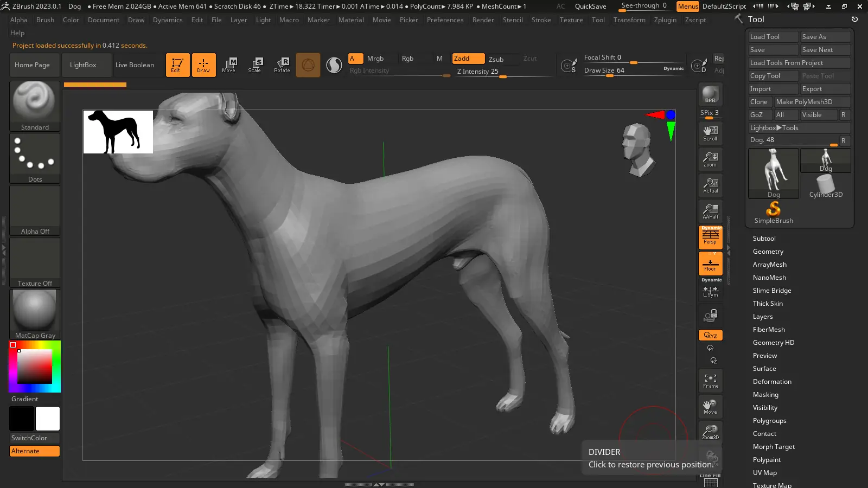The height and width of the screenshot is (488, 868).
Task: Click the Frame mesh icon
Action: [x=710, y=381]
